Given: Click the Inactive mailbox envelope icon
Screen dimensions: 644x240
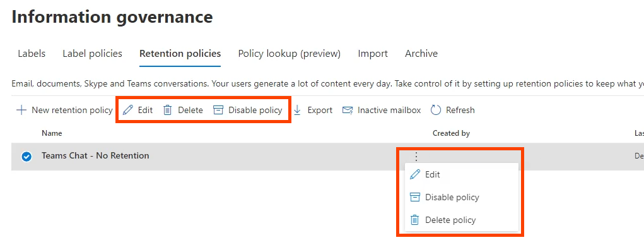Looking at the screenshot, I should (348, 110).
